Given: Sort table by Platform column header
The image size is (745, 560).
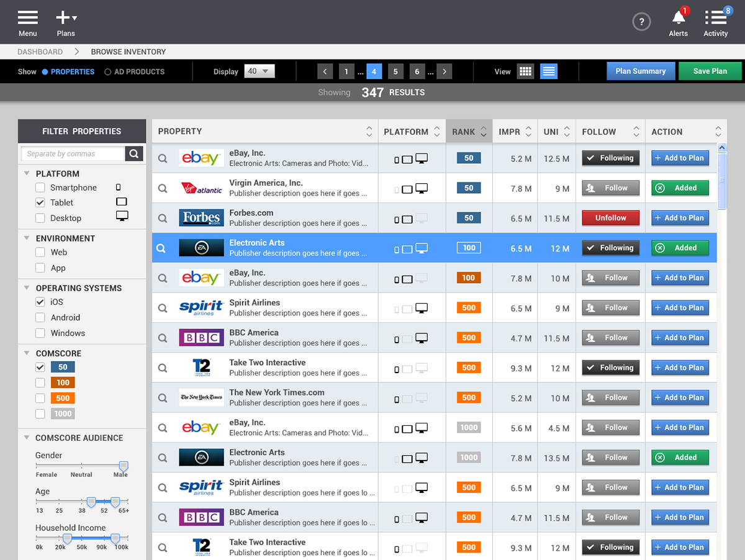Looking at the screenshot, I should point(412,132).
